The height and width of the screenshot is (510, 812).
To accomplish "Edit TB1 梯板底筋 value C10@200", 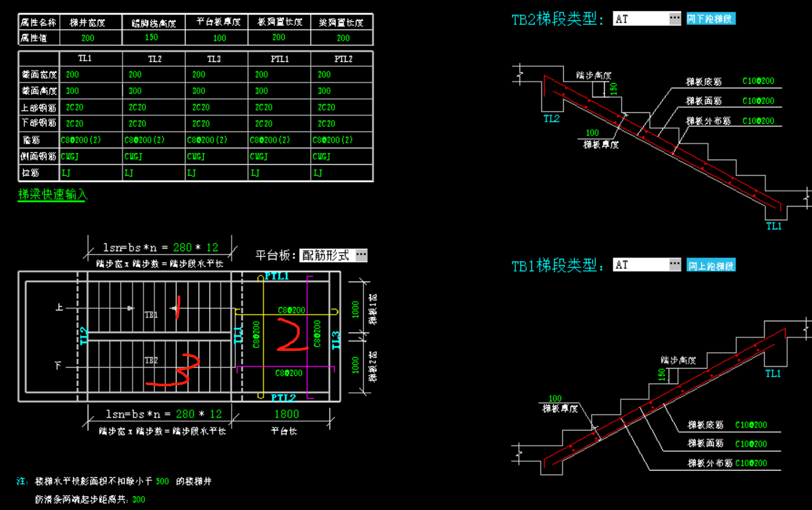I will tap(751, 425).
